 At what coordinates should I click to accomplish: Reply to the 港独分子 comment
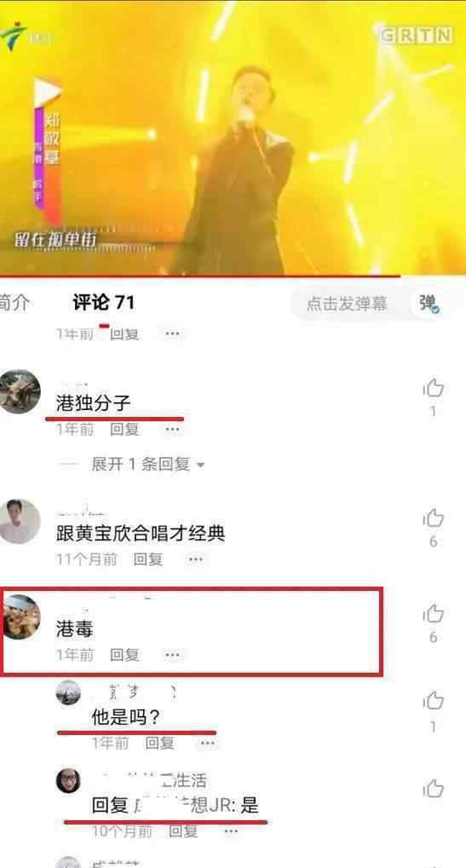pyautogui.click(x=124, y=429)
